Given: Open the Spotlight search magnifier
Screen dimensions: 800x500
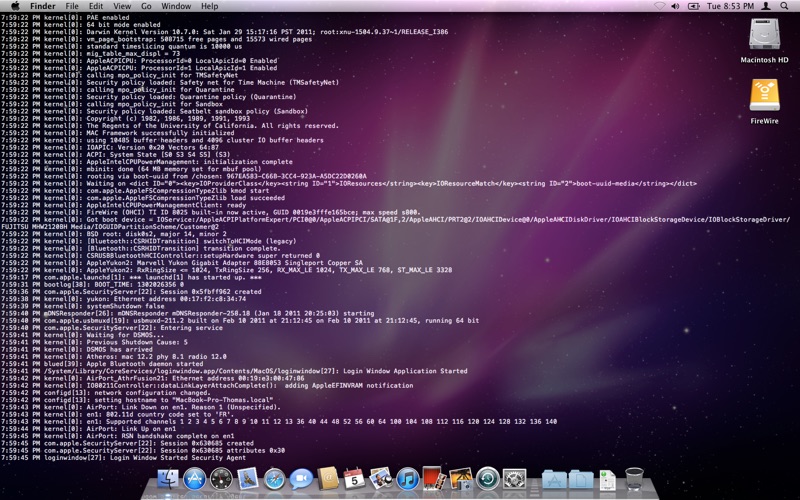Looking at the screenshot, I should [784, 6].
